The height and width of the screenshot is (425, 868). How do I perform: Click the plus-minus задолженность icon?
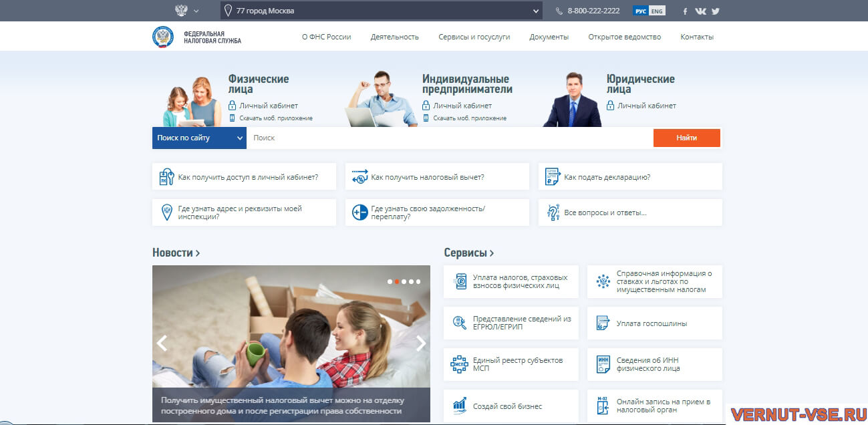click(359, 213)
